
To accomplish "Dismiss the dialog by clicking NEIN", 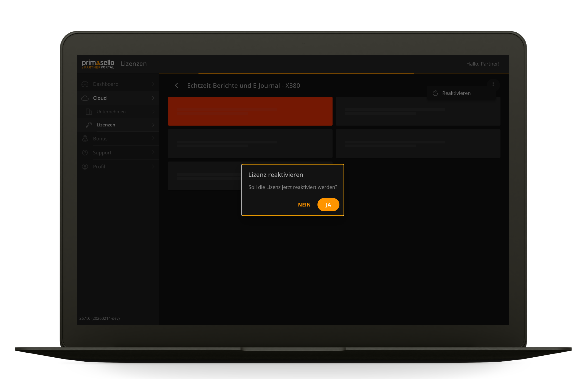I will 304,204.
